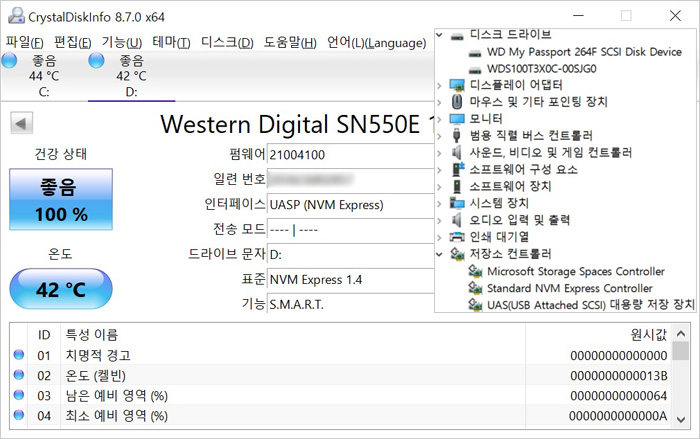Click the features field S.M.A.R.T.
Screen dimensions: 700x439
click(350, 304)
